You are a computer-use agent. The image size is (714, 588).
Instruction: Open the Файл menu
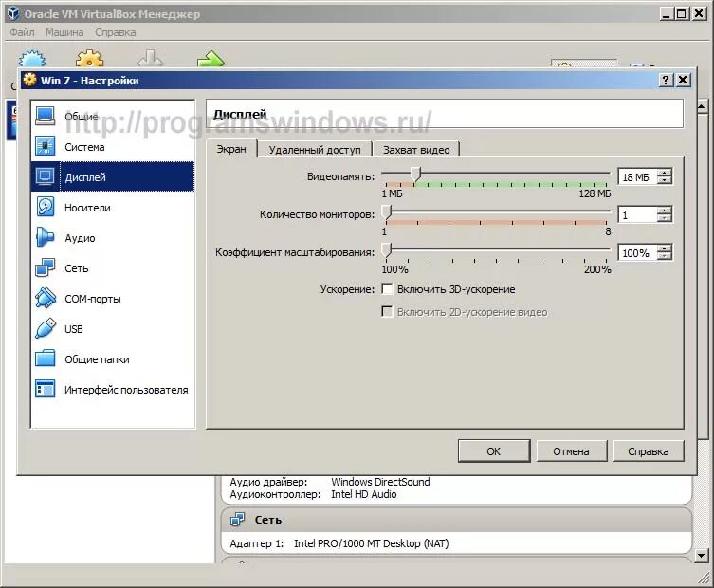pyautogui.click(x=22, y=32)
